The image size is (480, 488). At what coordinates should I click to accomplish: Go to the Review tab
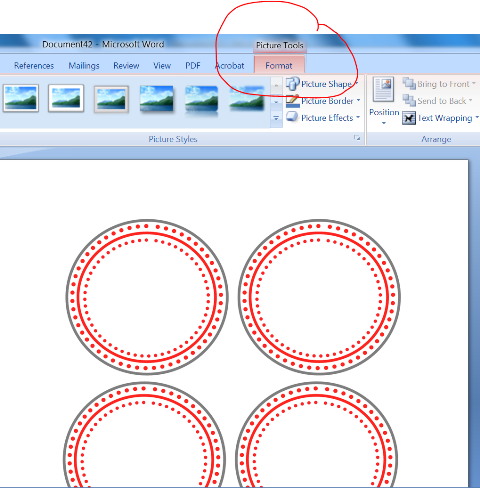tap(126, 66)
